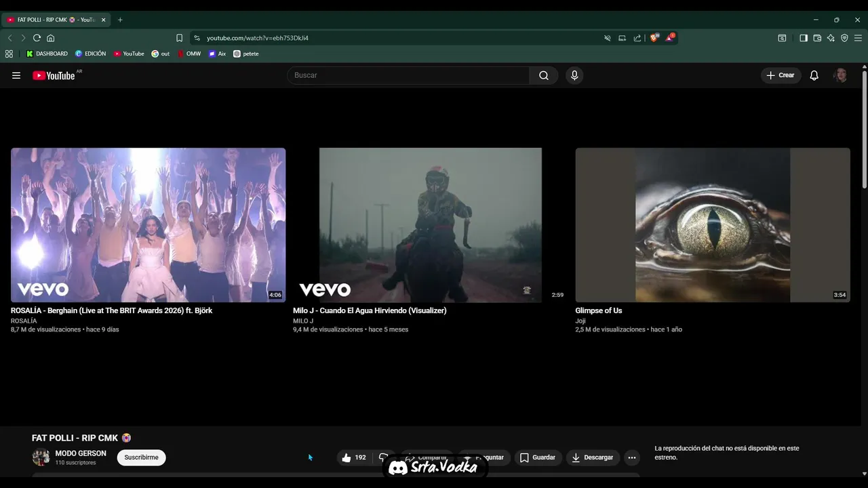Screen dimensions: 868x488
Task: Focus the Buscar search field
Action: [408, 75]
